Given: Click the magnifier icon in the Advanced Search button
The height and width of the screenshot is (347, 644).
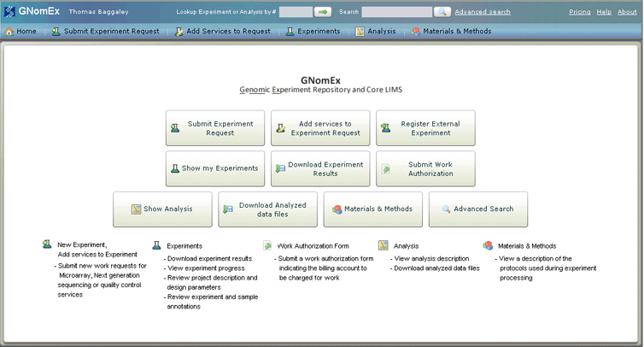Looking at the screenshot, I should click(x=446, y=209).
